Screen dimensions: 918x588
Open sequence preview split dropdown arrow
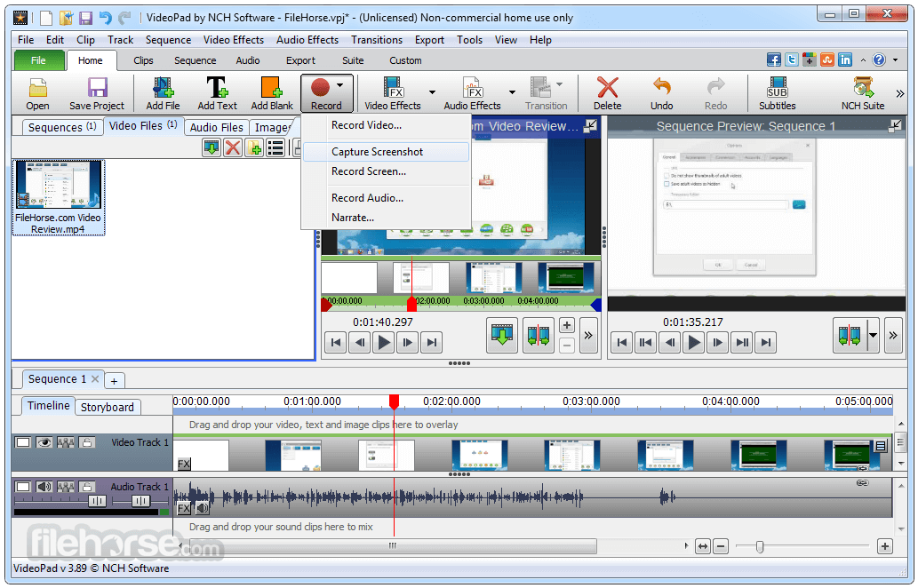tap(873, 335)
